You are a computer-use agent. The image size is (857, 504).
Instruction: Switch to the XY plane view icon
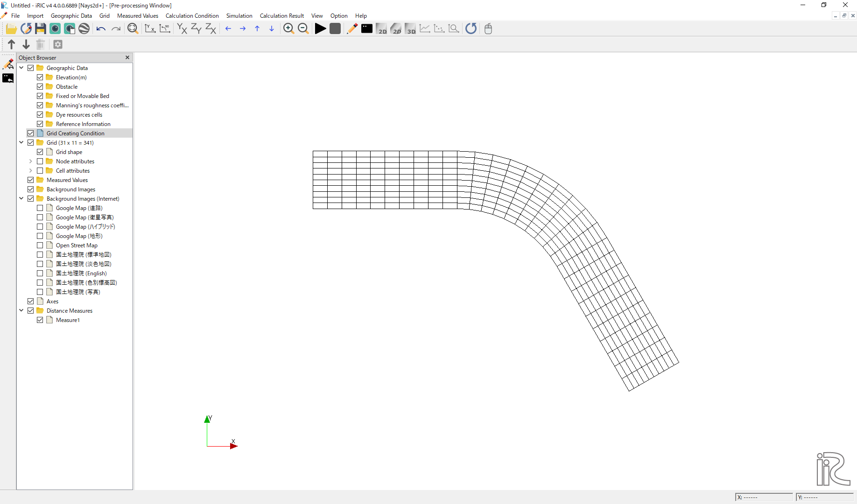click(x=182, y=29)
